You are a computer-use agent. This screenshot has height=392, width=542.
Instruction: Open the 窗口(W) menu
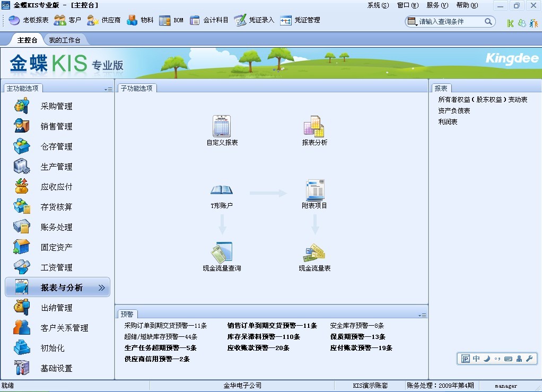pos(408,5)
